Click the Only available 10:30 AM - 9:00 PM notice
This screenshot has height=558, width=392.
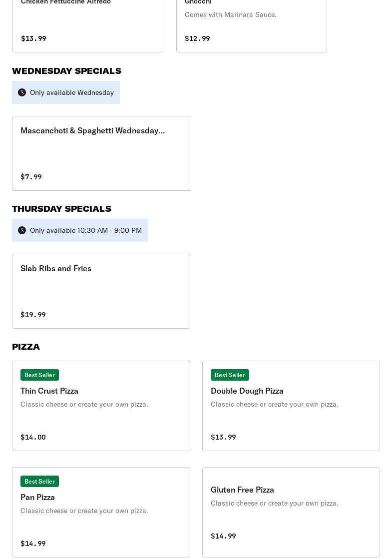86,230
